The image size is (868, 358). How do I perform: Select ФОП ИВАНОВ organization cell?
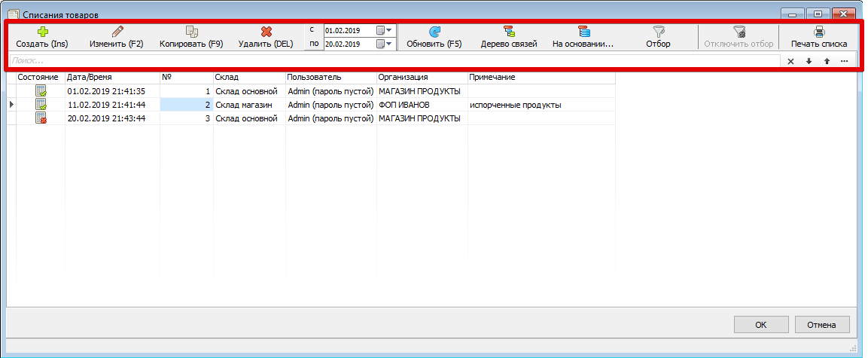pyautogui.click(x=422, y=104)
